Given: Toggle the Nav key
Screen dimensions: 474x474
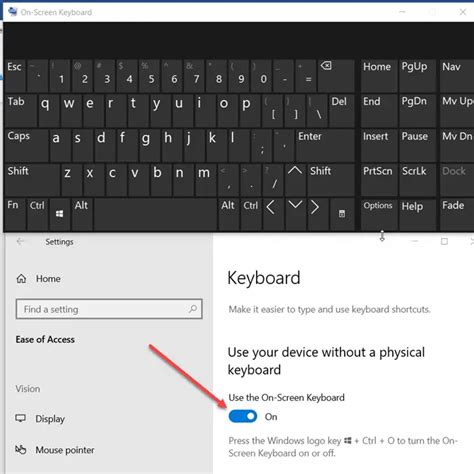Looking at the screenshot, I should click(x=457, y=75).
